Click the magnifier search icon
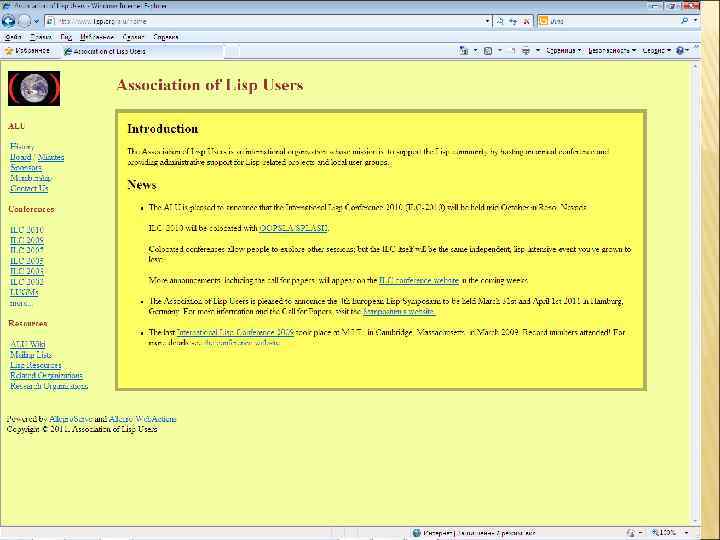720x540 pixels. (x=684, y=21)
